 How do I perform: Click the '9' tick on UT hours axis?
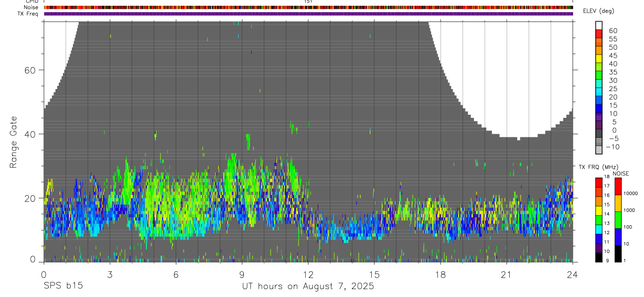pyautogui.click(x=242, y=274)
